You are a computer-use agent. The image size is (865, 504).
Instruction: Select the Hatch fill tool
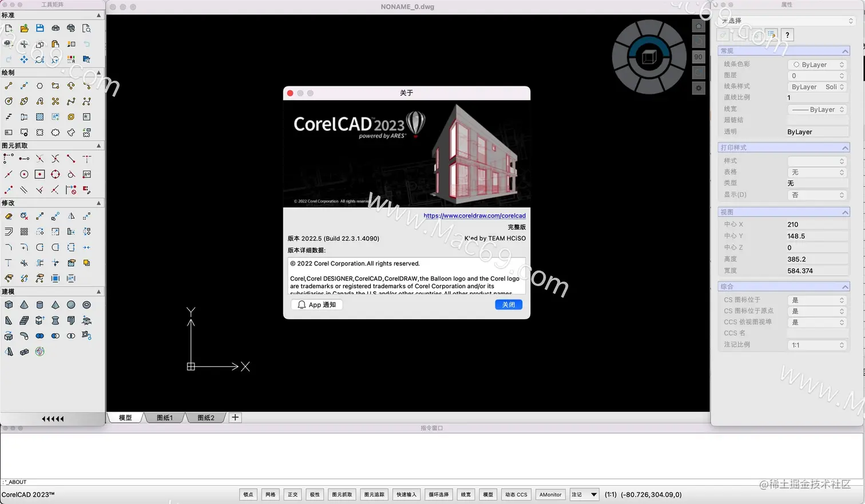[x=39, y=117]
